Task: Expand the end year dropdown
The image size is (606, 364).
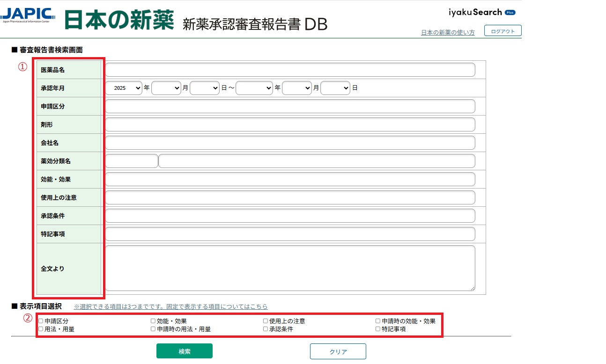Action: point(254,88)
